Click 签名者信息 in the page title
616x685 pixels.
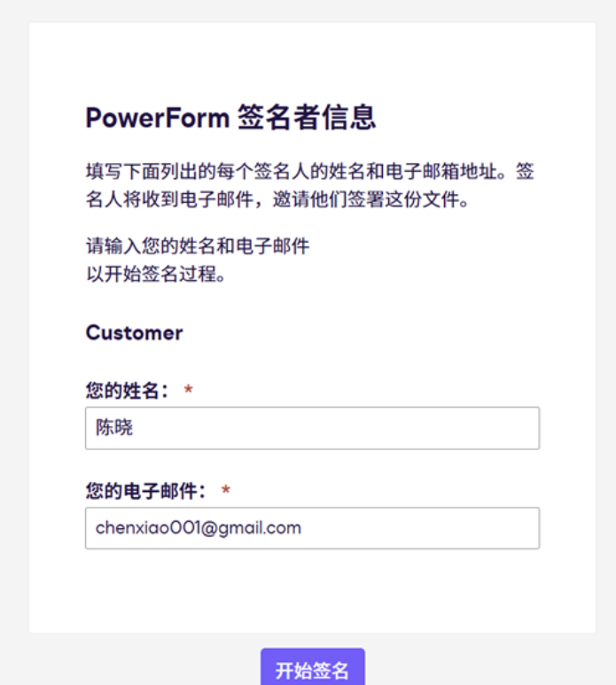pos(307,118)
